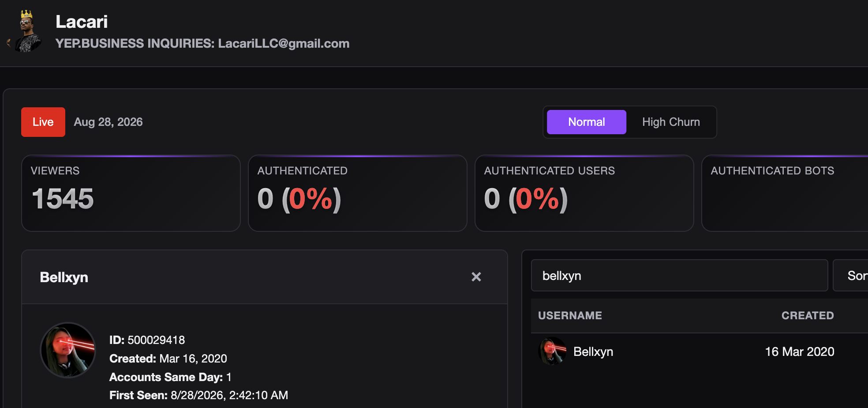Click Bellxyn's large laser-eyes profile picture

[68, 350]
